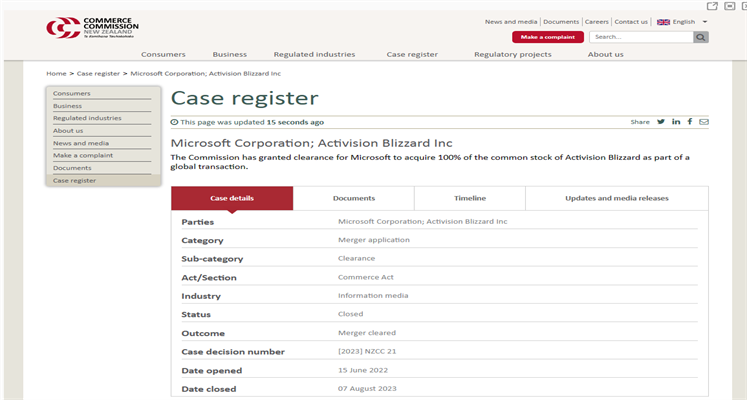Open Case register main menu
747x400 pixels.
click(x=412, y=54)
